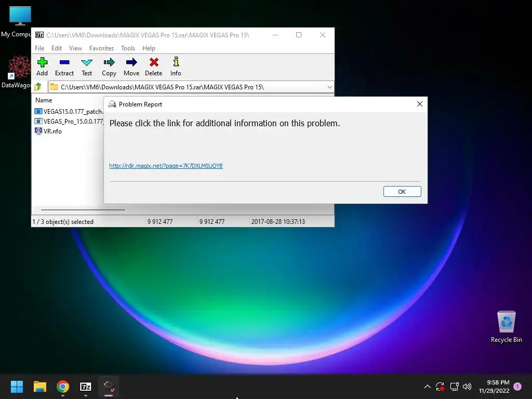This screenshot has width=532, height=399.
Task: Click the 7z icon in title bar
Action: pos(39,35)
